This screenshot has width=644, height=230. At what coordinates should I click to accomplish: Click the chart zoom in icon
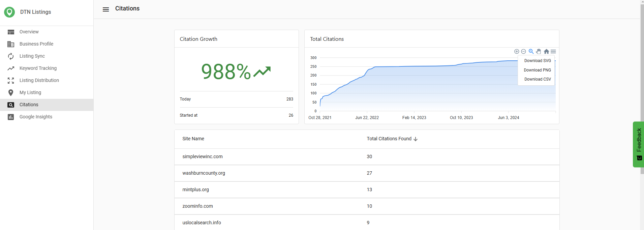pyautogui.click(x=517, y=52)
